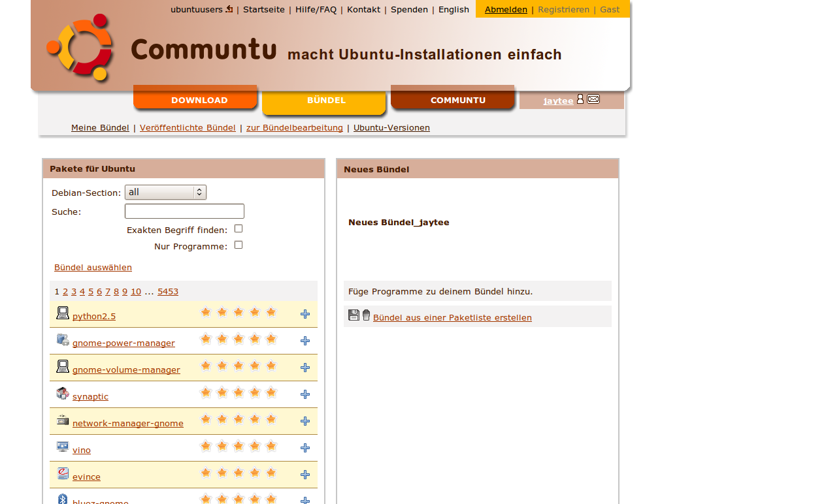
Task: Rate evince with the fifth star
Action: tap(271, 473)
